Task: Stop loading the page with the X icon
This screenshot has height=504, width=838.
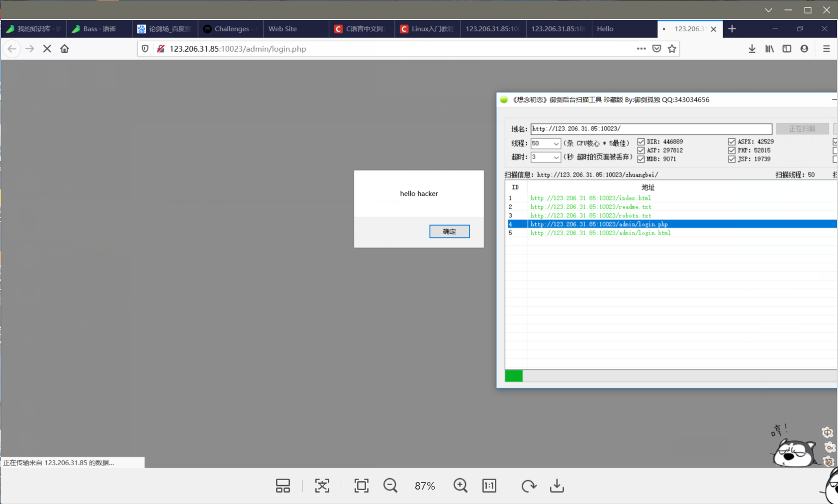Action: (47, 49)
